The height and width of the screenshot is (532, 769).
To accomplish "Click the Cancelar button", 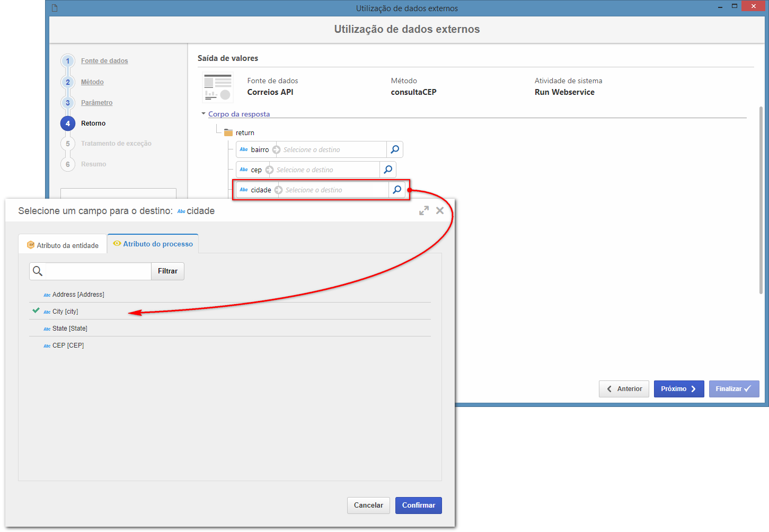I will pyautogui.click(x=368, y=506).
